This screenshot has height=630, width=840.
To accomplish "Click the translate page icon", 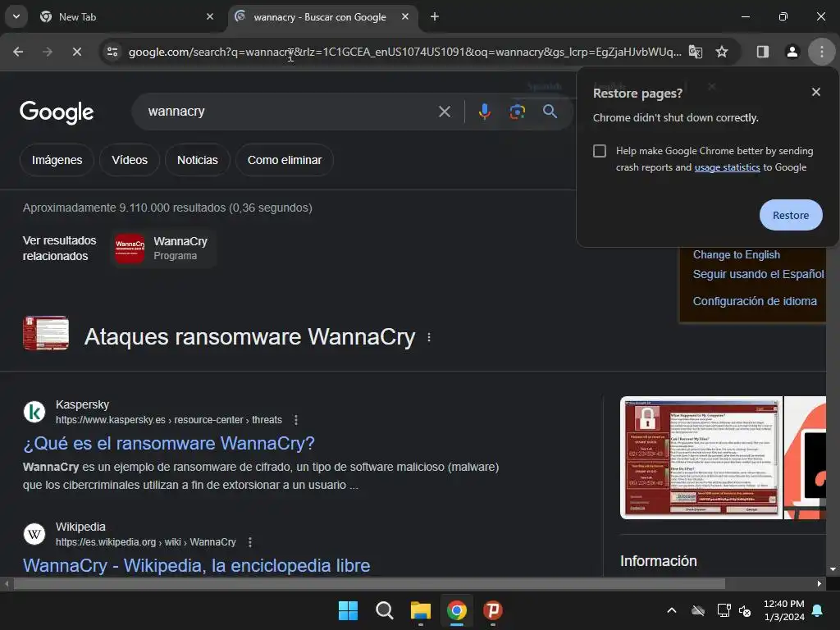I will tap(696, 52).
